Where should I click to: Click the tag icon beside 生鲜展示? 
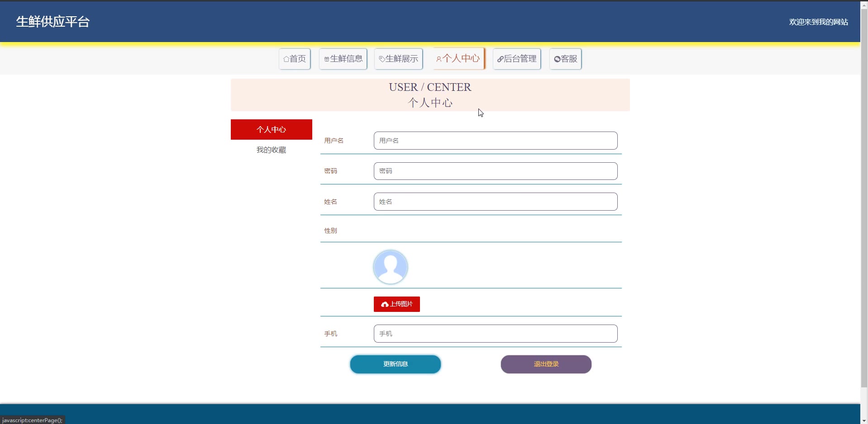click(x=382, y=59)
